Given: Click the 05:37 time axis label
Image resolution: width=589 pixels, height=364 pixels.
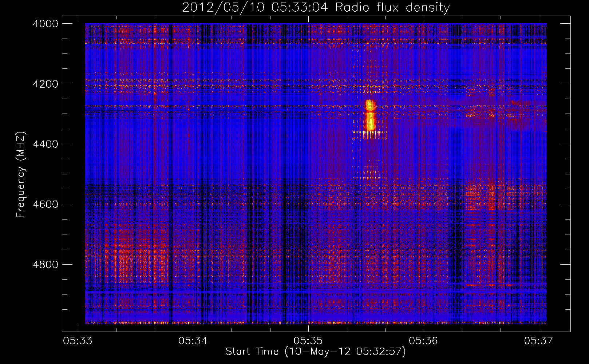Looking at the screenshot, I should pyautogui.click(x=539, y=341).
